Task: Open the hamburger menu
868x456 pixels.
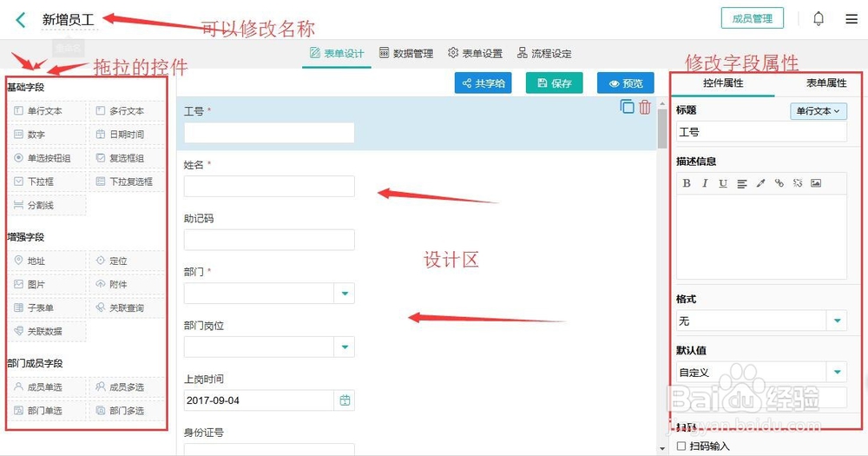Action: (852, 19)
